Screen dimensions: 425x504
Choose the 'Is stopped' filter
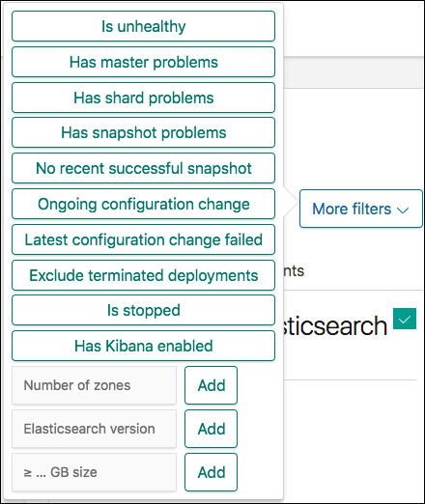[x=143, y=310]
